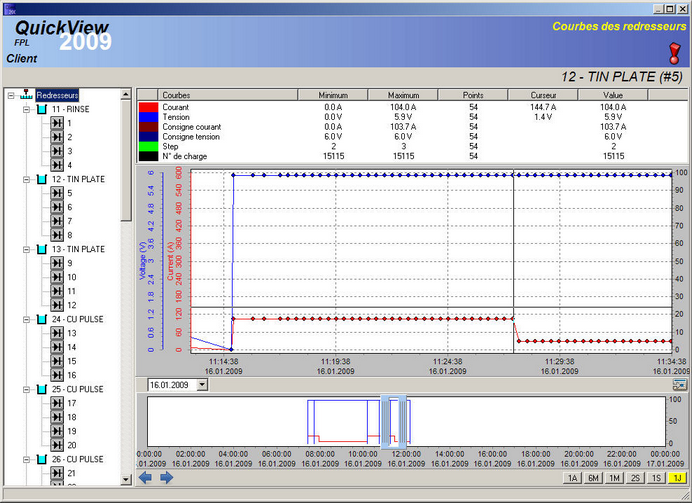692x503 pixels.
Task: Collapse the 26 - CU PULSE tree node
Action: pos(26,460)
